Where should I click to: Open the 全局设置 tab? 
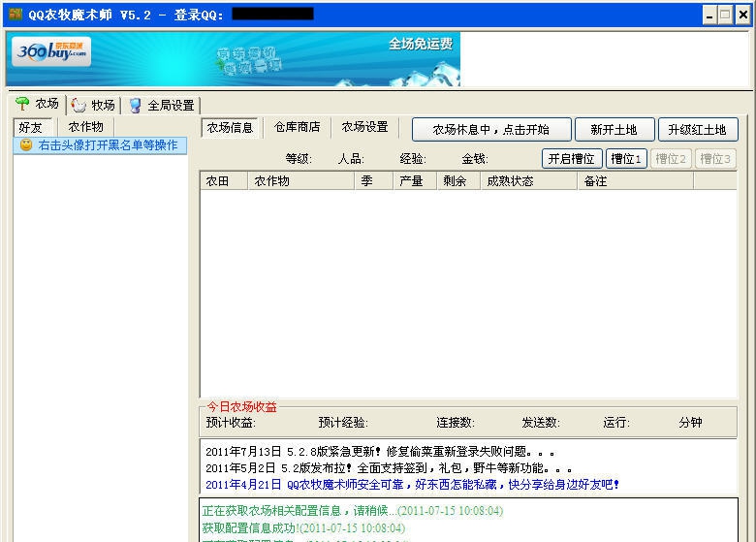click(162, 105)
